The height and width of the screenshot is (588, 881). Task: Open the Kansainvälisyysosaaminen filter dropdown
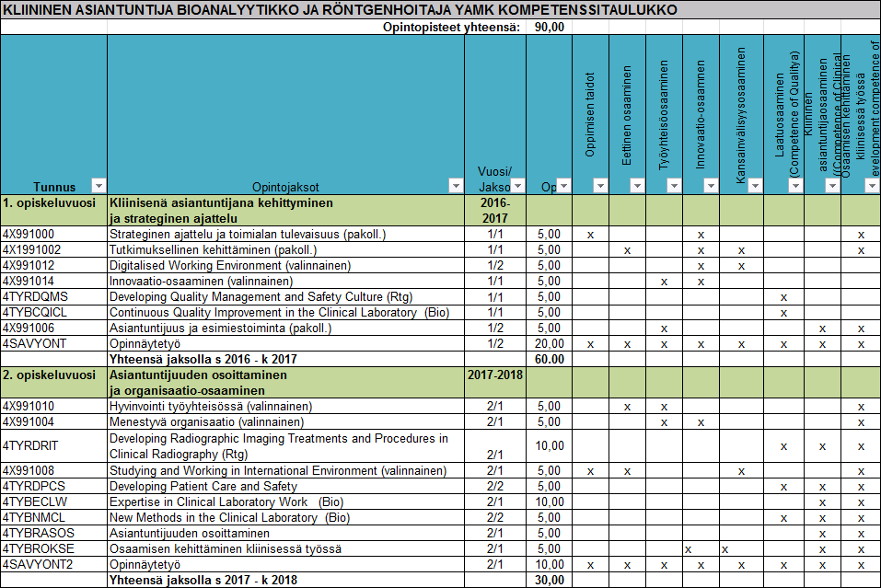tap(754, 186)
